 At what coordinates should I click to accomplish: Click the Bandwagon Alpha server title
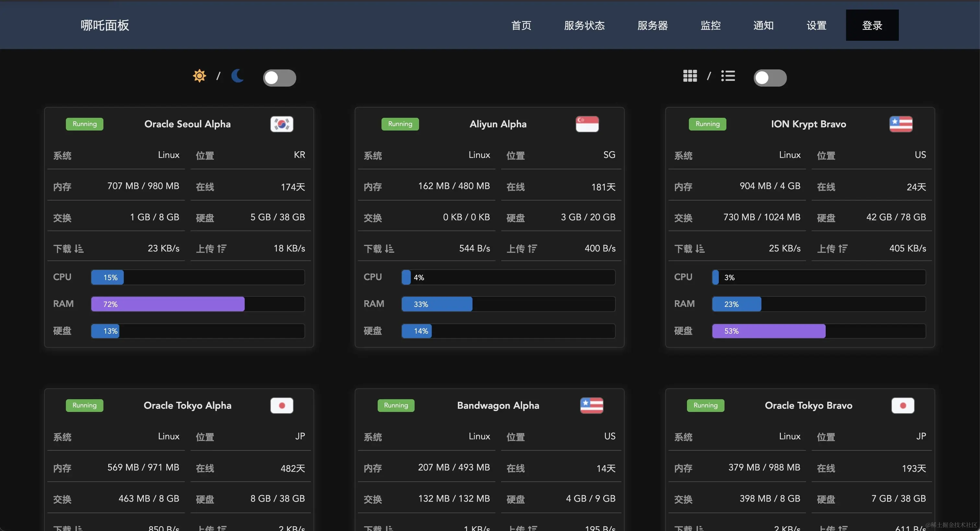tap(498, 406)
